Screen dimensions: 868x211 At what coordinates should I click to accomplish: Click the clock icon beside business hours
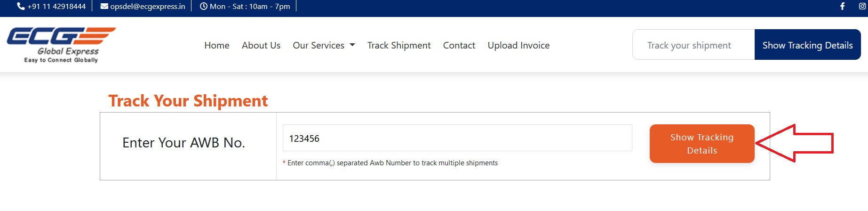204,7
